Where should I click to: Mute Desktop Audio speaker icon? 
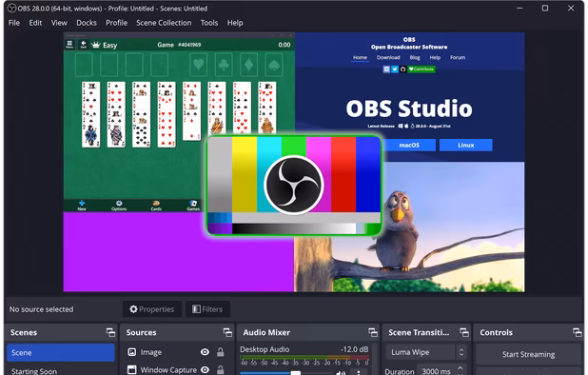pos(341,372)
